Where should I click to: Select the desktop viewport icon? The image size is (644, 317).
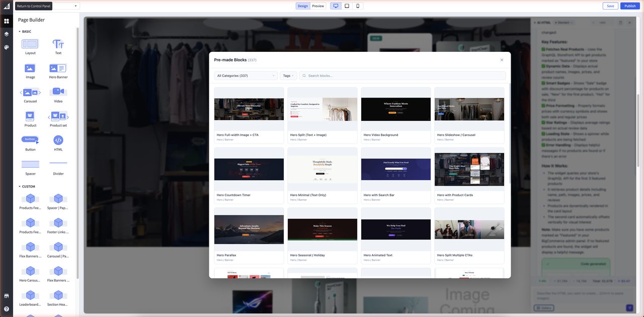[x=336, y=6]
